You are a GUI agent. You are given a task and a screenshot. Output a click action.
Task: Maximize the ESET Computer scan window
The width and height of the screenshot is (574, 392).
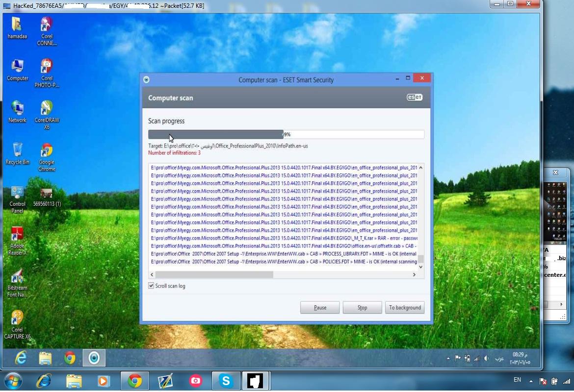(x=408, y=78)
